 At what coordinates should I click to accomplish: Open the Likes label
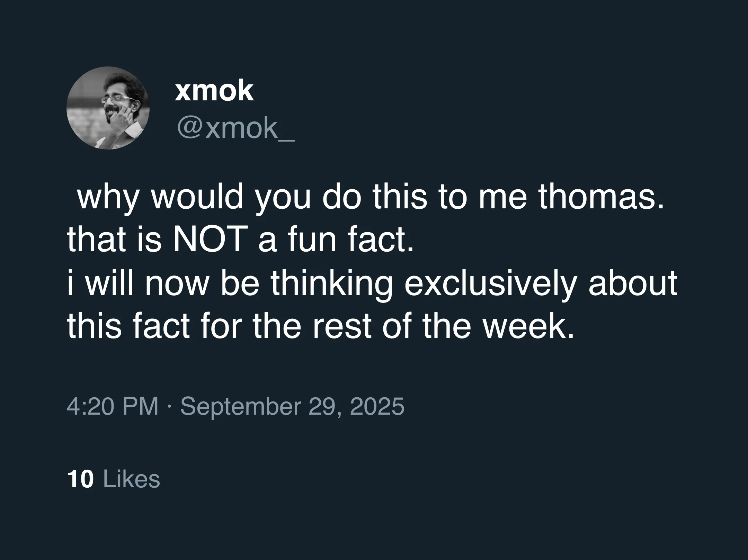point(132,479)
